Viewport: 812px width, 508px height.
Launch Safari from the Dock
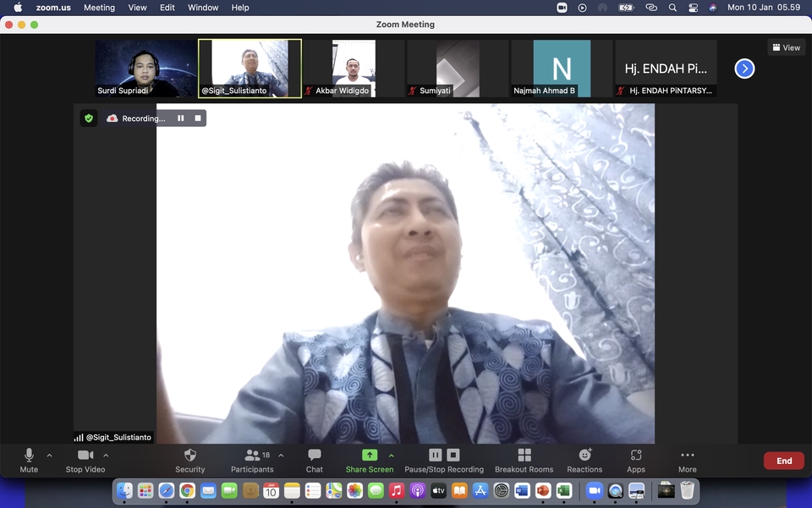(x=167, y=490)
